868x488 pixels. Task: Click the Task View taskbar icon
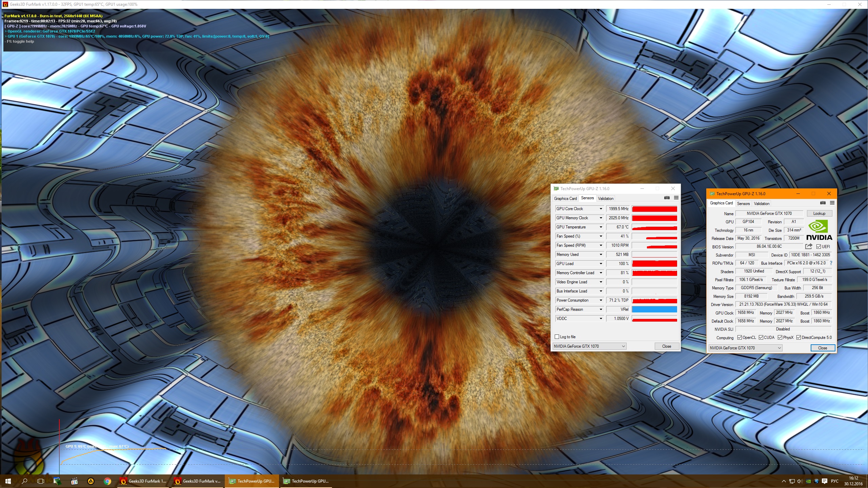coord(41,481)
